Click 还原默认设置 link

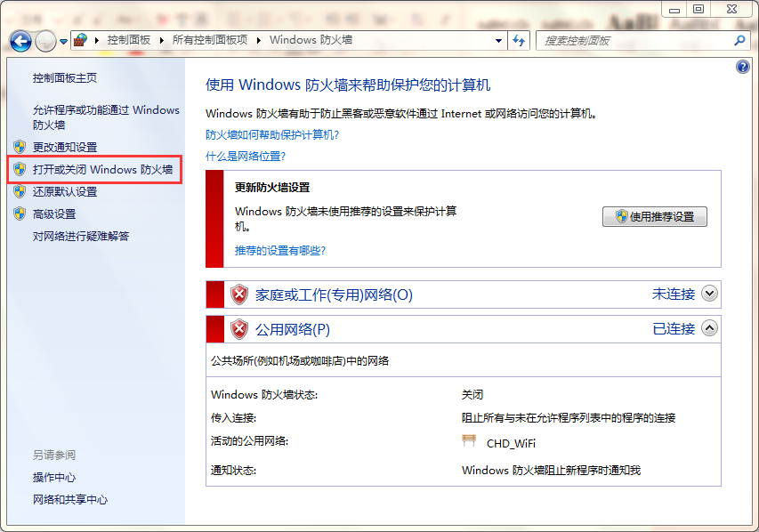coord(65,191)
